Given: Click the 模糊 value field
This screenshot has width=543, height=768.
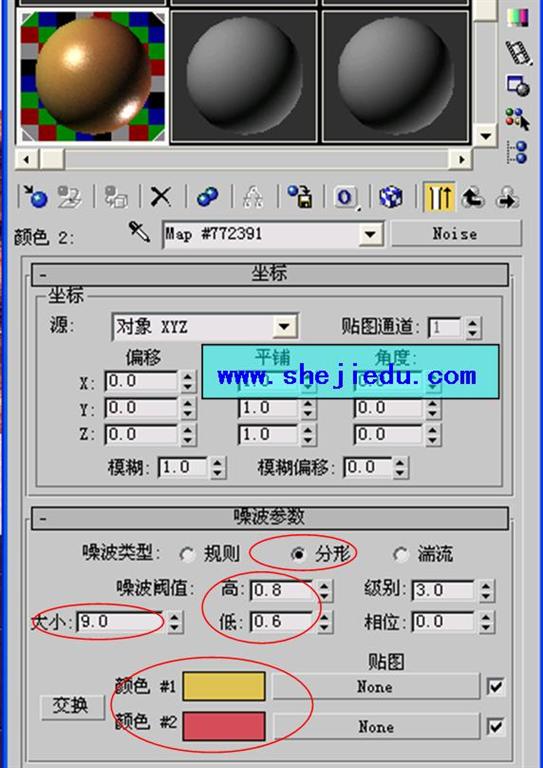Looking at the screenshot, I should click(184, 467).
